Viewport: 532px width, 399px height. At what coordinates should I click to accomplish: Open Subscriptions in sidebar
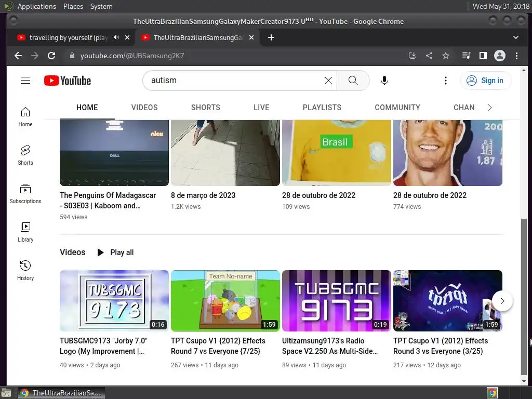[x=25, y=194]
